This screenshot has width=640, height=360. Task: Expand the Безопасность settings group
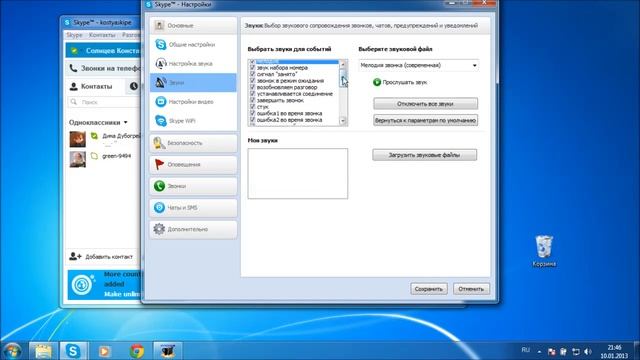pyautogui.click(x=193, y=143)
